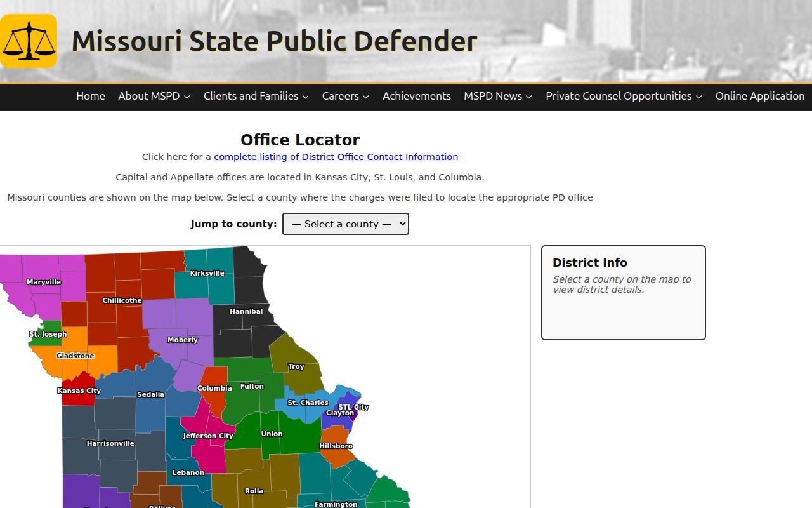Select the Farmington district on the map
Image resolution: width=812 pixels, height=508 pixels.
coord(336,504)
